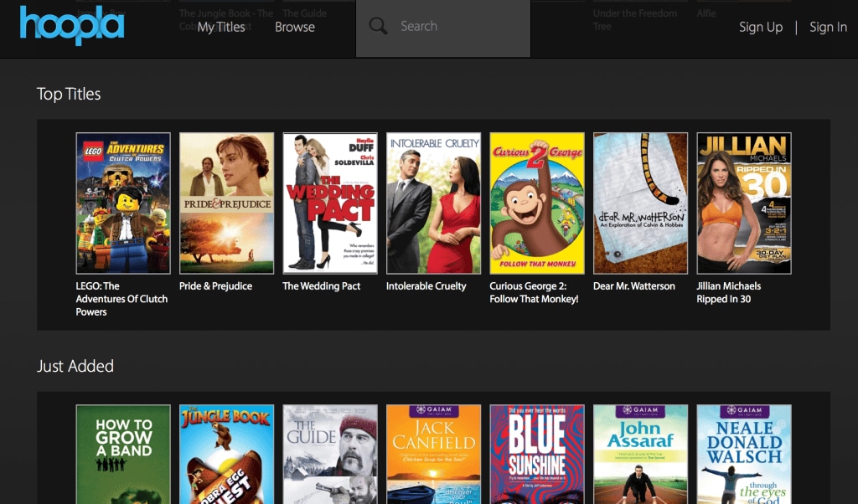The width and height of the screenshot is (858, 504).
Task: Click the hoopla logo
Action: click(x=72, y=25)
